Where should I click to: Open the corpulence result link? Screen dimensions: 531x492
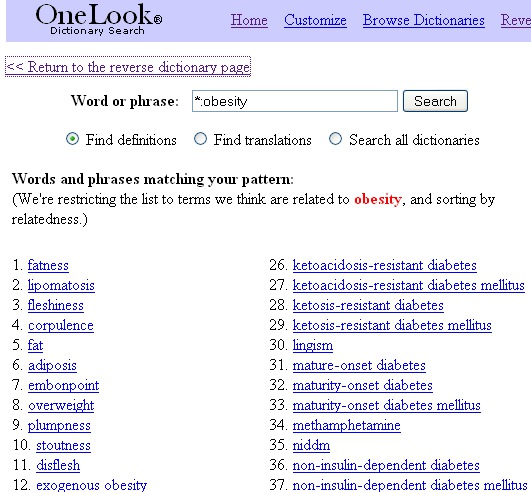pyautogui.click(x=61, y=325)
